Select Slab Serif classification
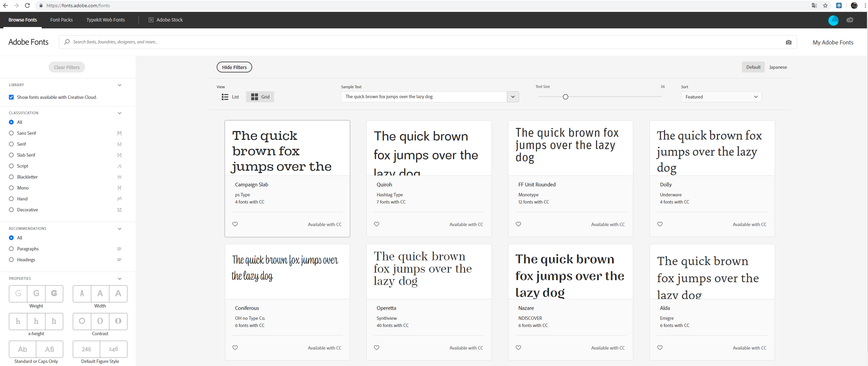Viewport: 868px width, 366px height. point(11,155)
